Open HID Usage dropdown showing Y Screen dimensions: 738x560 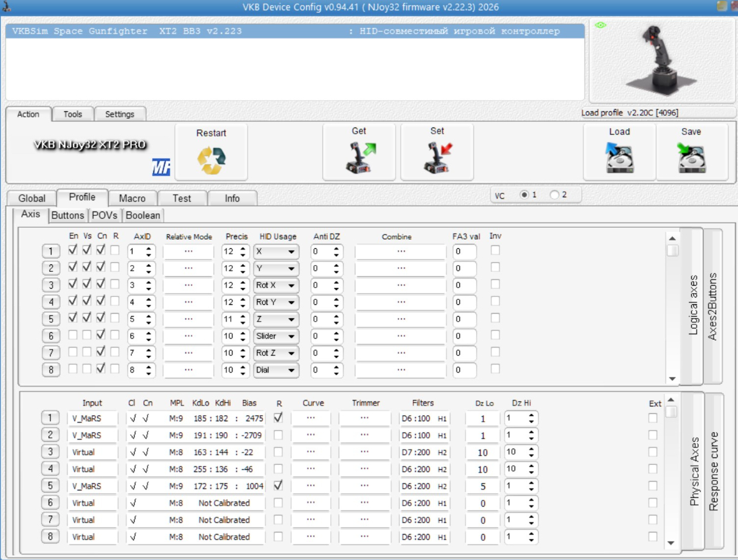tap(276, 268)
